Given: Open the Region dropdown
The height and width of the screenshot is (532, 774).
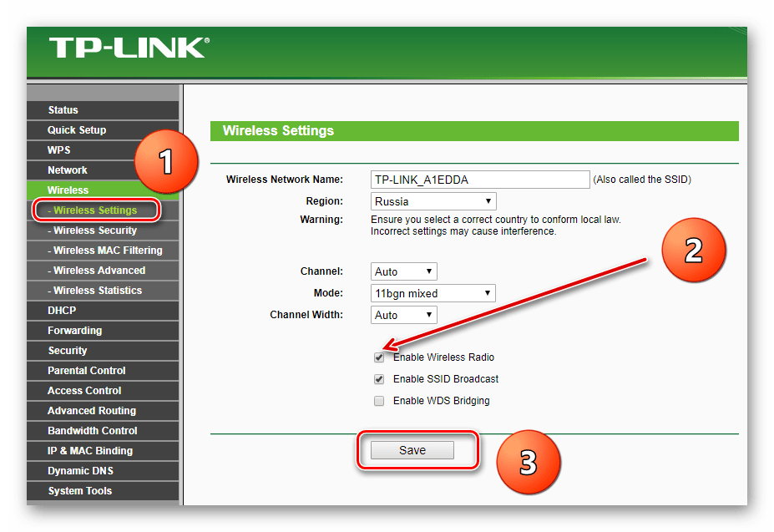Looking at the screenshot, I should pyautogui.click(x=433, y=201).
